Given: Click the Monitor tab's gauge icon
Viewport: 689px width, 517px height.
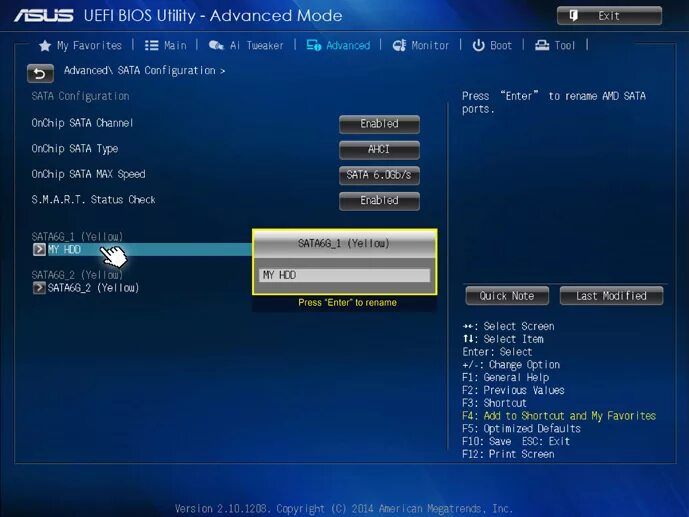Looking at the screenshot, I should [399, 46].
